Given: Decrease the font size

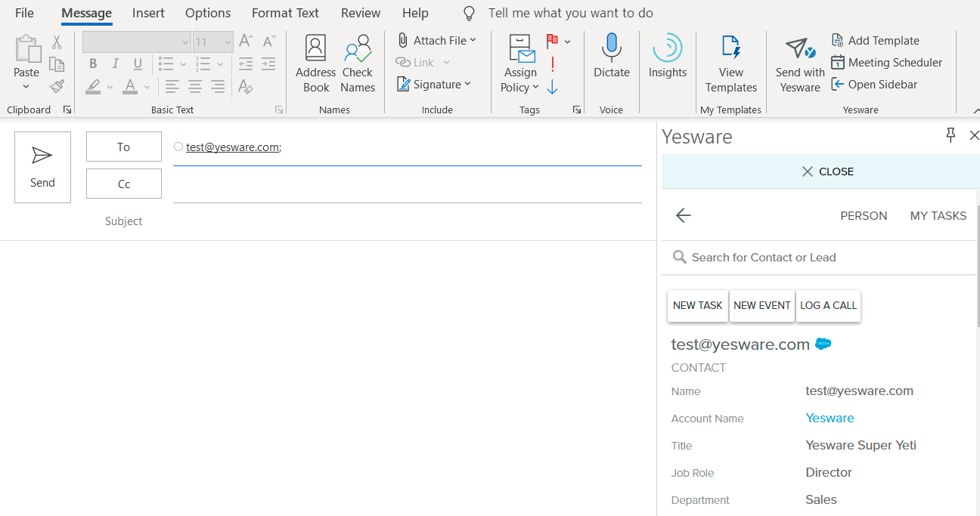Looking at the screenshot, I should 269,42.
